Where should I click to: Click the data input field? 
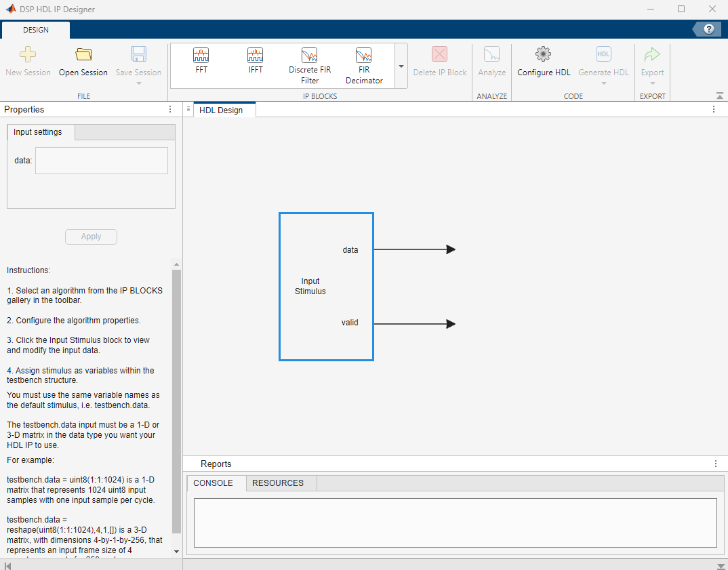(x=102, y=161)
